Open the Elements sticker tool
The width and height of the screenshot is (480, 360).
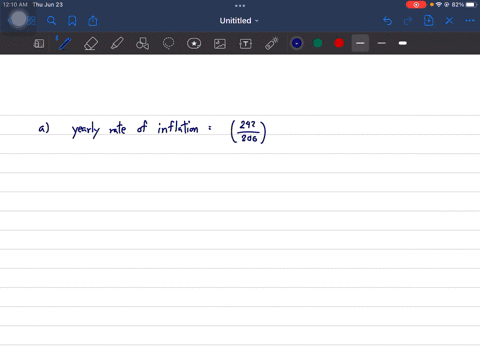tap(194, 43)
